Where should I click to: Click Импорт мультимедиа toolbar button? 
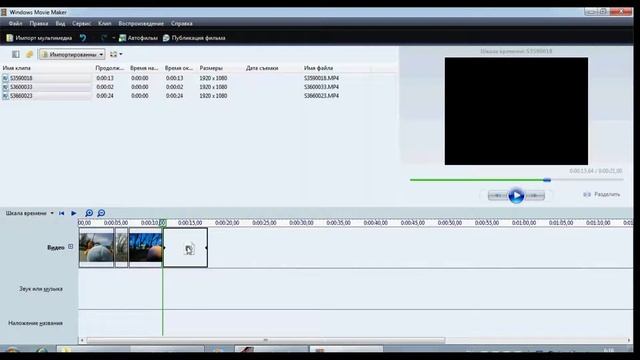(x=39, y=38)
